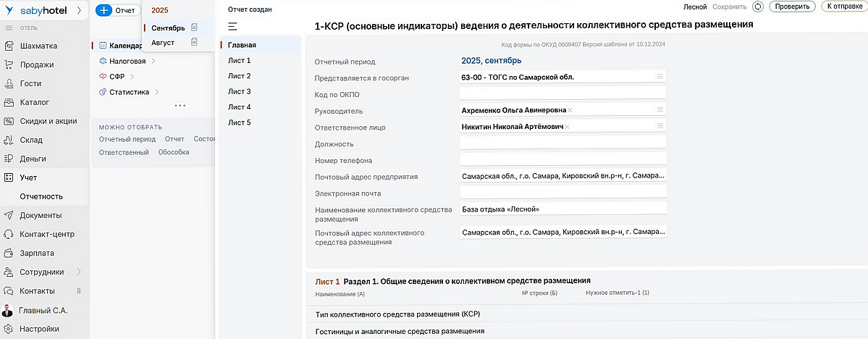The height and width of the screenshot is (339, 868).
Task: Filter by Отчетный период
Action: click(x=127, y=139)
